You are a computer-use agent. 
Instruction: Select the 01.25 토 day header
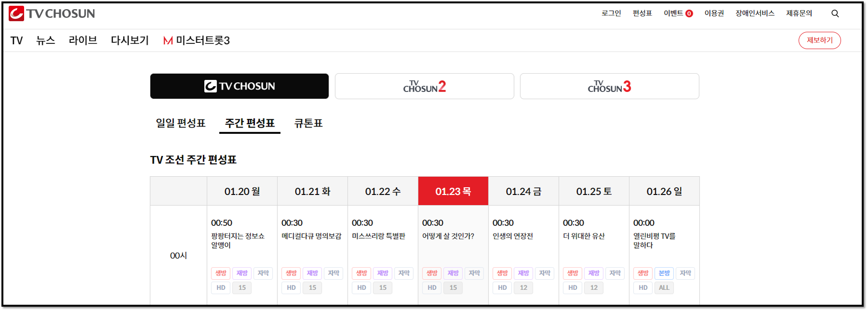pos(593,192)
